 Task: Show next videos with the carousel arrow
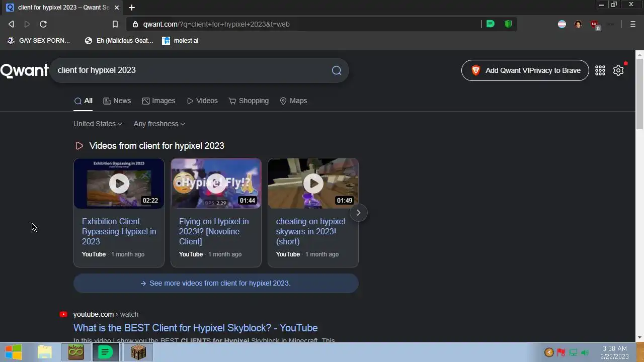pyautogui.click(x=358, y=213)
